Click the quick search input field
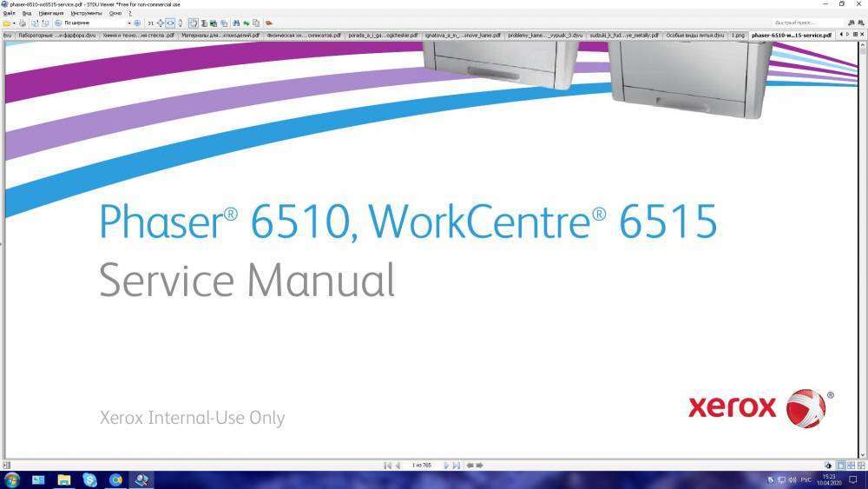Image resolution: width=868 pixels, height=489 pixels. (x=807, y=23)
